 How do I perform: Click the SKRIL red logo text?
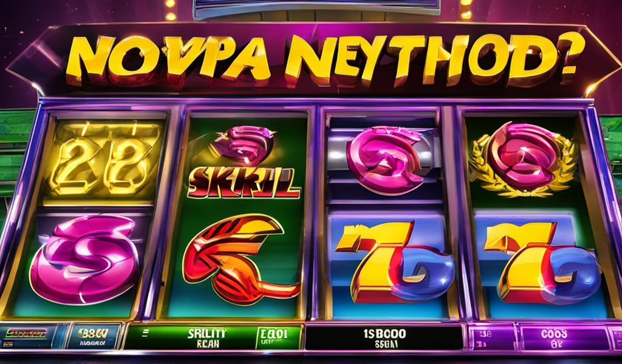coord(243,183)
